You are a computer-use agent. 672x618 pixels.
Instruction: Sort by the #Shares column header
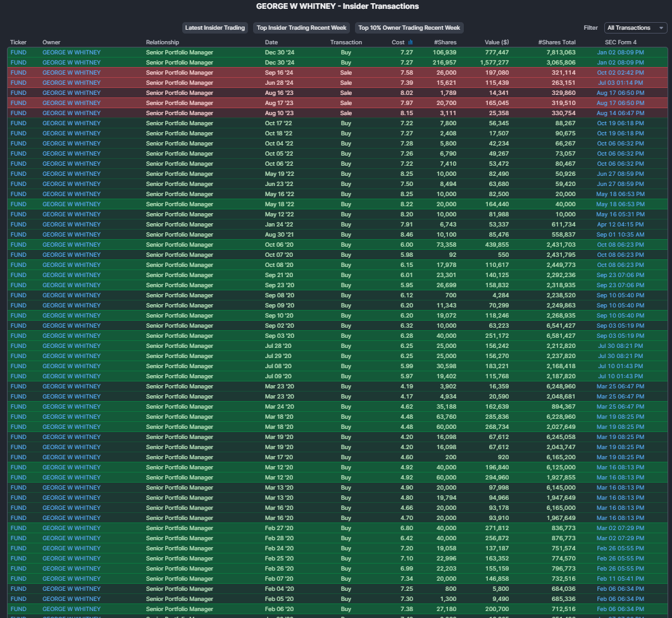tap(445, 42)
